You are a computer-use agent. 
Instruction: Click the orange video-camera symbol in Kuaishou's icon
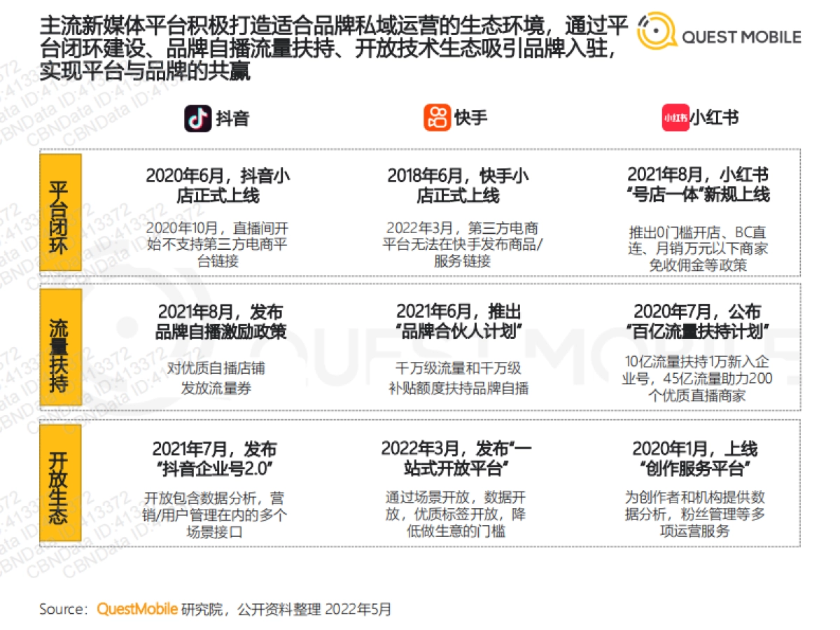(437, 118)
